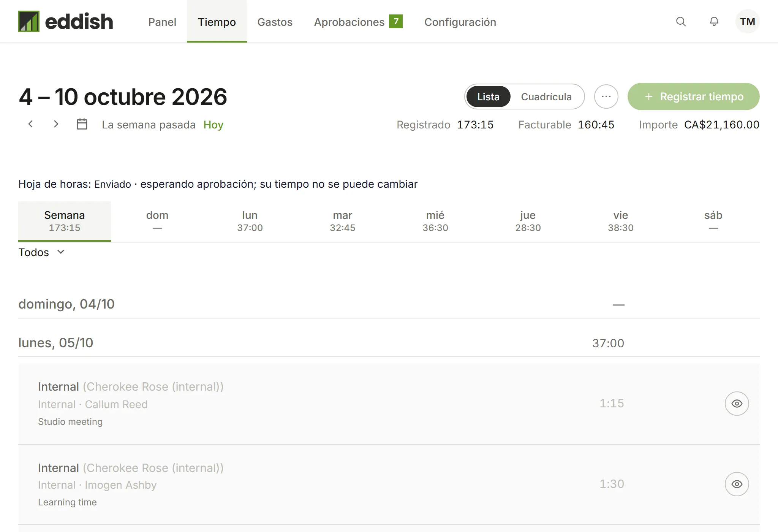Open the Gastos section
778x532 pixels.
coord(275,22)
